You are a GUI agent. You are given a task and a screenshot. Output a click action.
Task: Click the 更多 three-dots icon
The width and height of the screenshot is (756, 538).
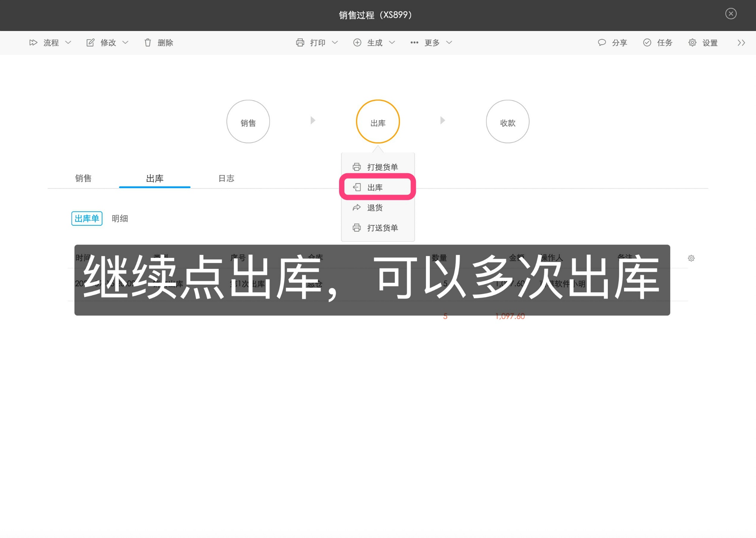414,43
